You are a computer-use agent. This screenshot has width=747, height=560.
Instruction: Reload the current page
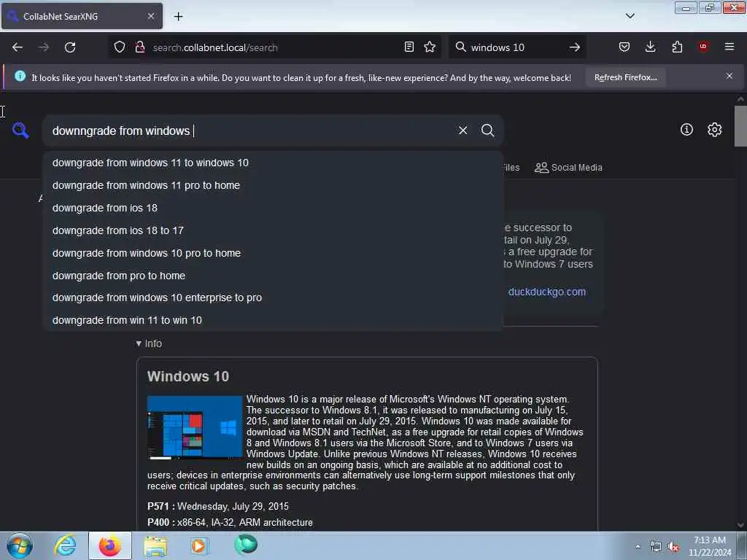coord(70,47)
